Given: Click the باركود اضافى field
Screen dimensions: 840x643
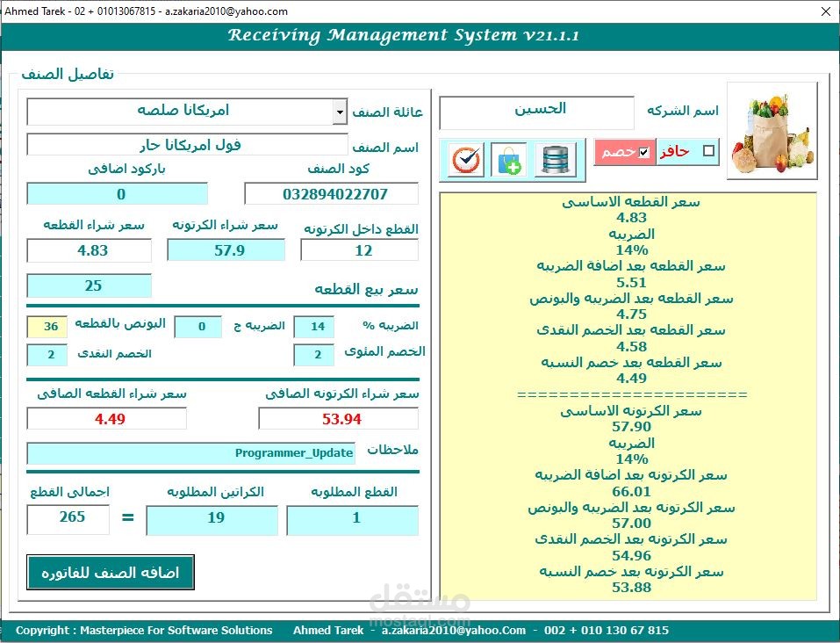Looking at the screenshot, I should [x=118, y=193].
